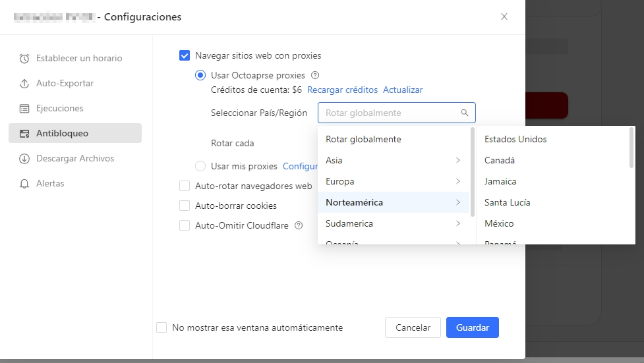
Task: Expand the Europa region submenu arrow
Action: [458, 181]
